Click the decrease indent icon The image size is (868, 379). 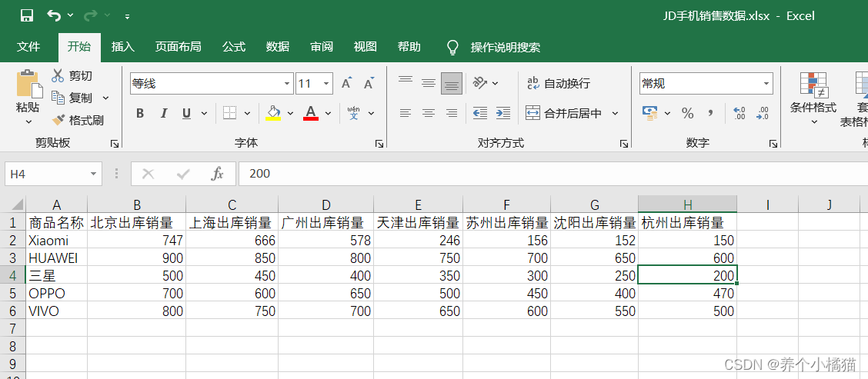pyautogui.click(x=480, y=114)
